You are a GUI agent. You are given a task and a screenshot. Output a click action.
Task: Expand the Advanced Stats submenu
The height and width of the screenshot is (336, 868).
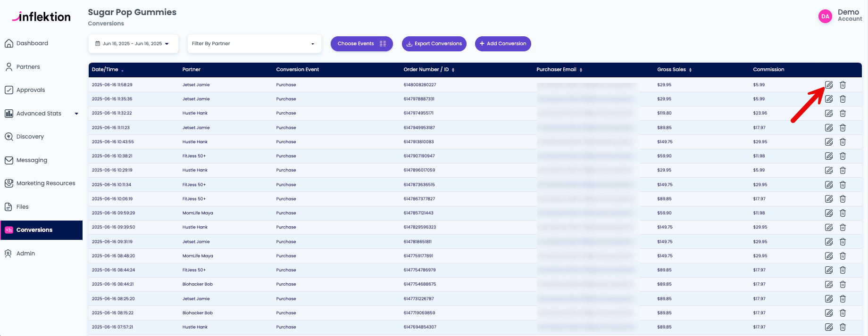coord(76,114)
